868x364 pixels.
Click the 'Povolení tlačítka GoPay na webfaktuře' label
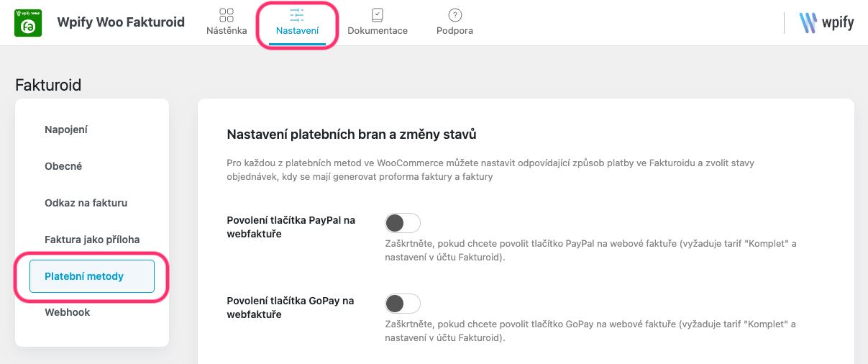click(290, 307)
